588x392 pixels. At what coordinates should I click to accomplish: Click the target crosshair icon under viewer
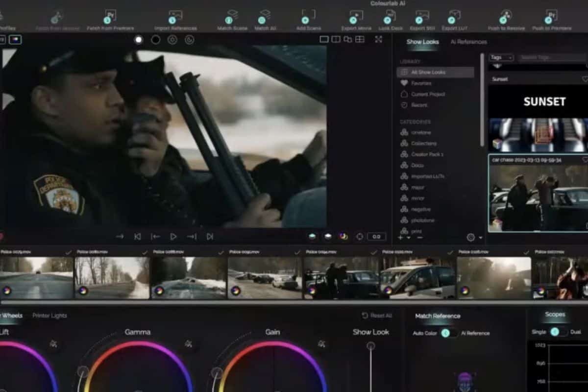(359, 236)
